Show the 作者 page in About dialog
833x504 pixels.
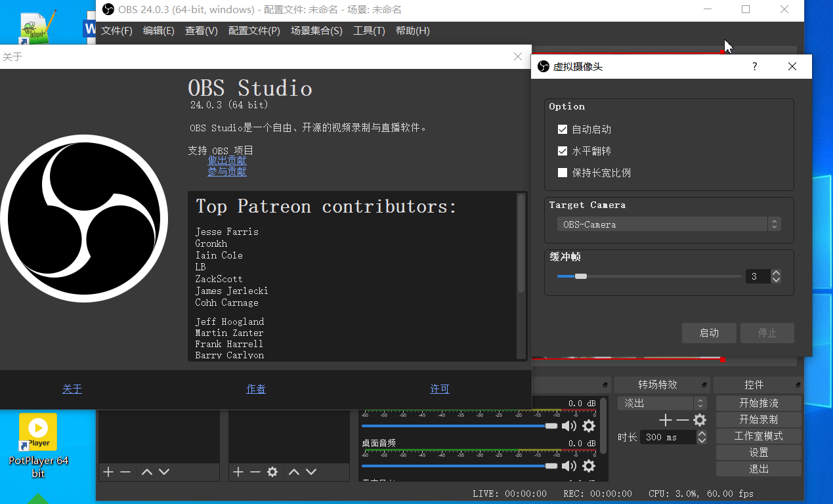click(256, 388)
